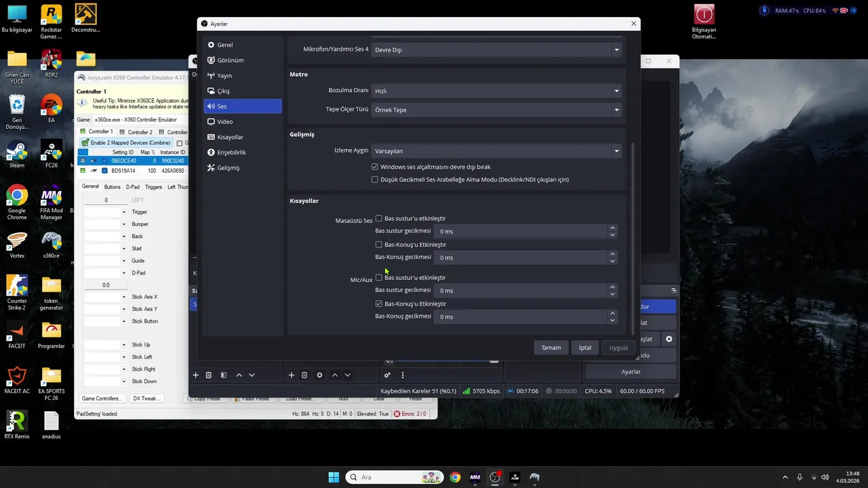Toggle Windows ses alçaltmasını devre dışı bırak
The image size is (868, 488).
375,167
